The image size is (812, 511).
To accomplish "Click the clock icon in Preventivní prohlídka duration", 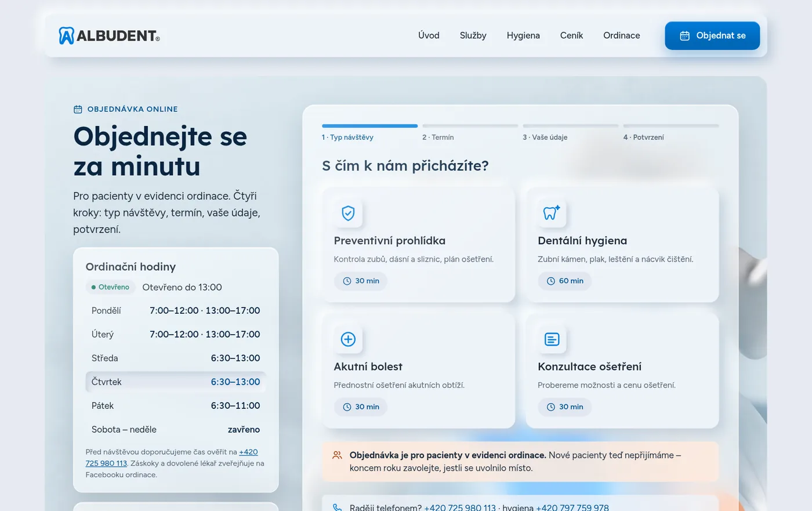I will pos(347,281).
